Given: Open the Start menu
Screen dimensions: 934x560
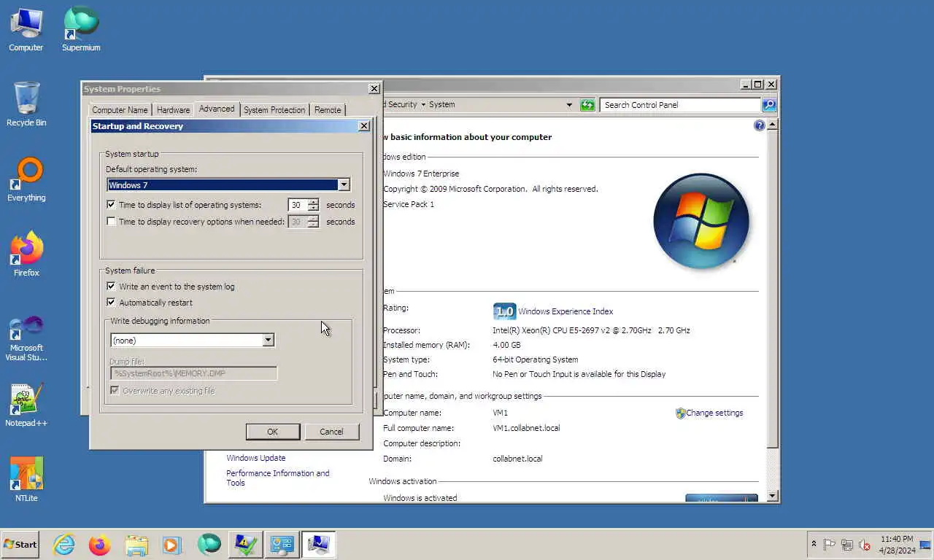Looking at the screenshot, I should [20, 545].
